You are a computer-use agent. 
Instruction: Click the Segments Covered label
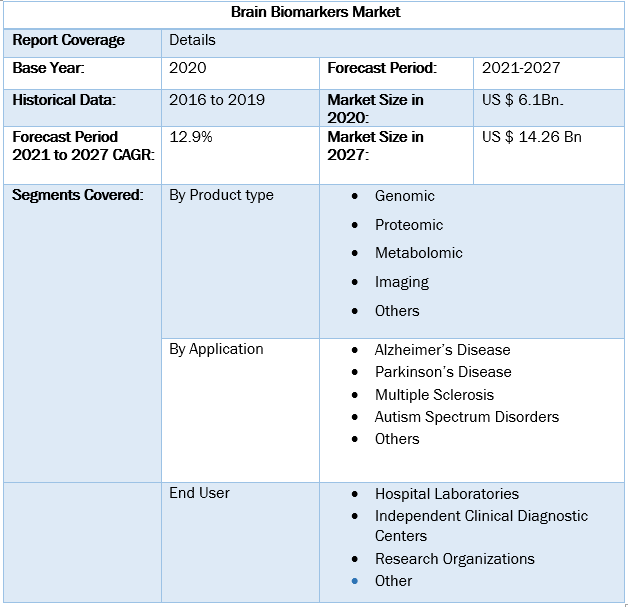click(x=77, y=195)
